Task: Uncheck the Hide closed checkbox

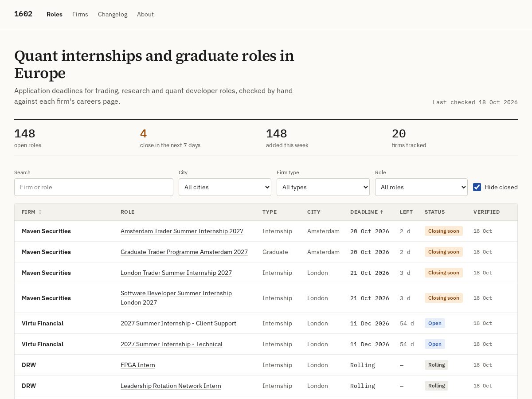Action: point(477,187)
